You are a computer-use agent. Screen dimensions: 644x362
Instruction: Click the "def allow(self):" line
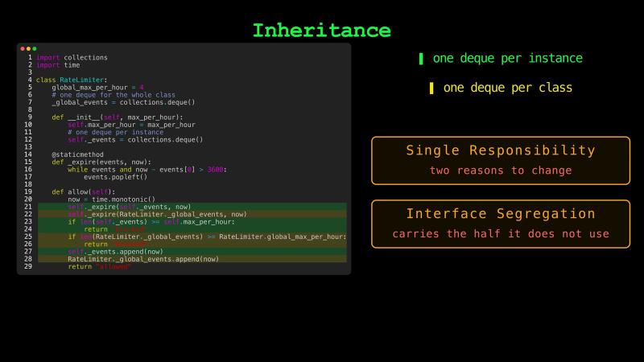84,192
